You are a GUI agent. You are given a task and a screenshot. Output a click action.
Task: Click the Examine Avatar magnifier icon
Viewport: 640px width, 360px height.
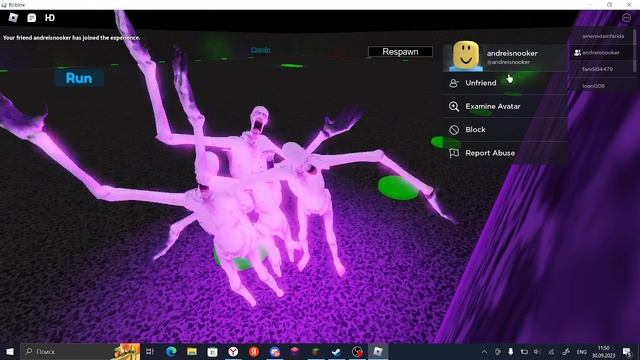coord(454,107)
